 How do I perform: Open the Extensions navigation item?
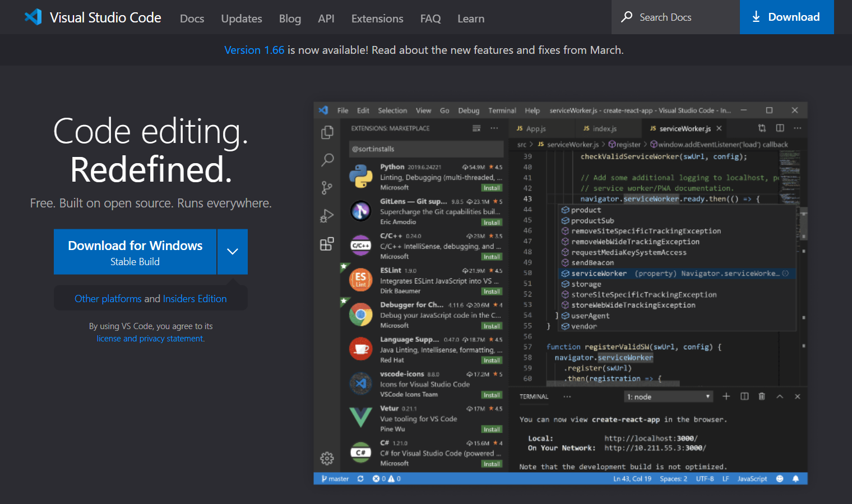coord(377,19)
